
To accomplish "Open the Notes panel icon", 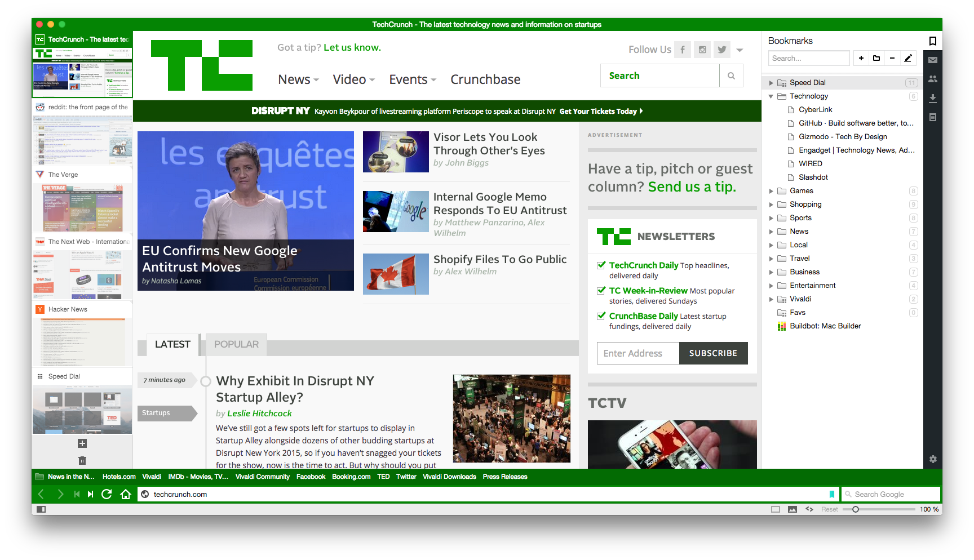I will (933, 117).
